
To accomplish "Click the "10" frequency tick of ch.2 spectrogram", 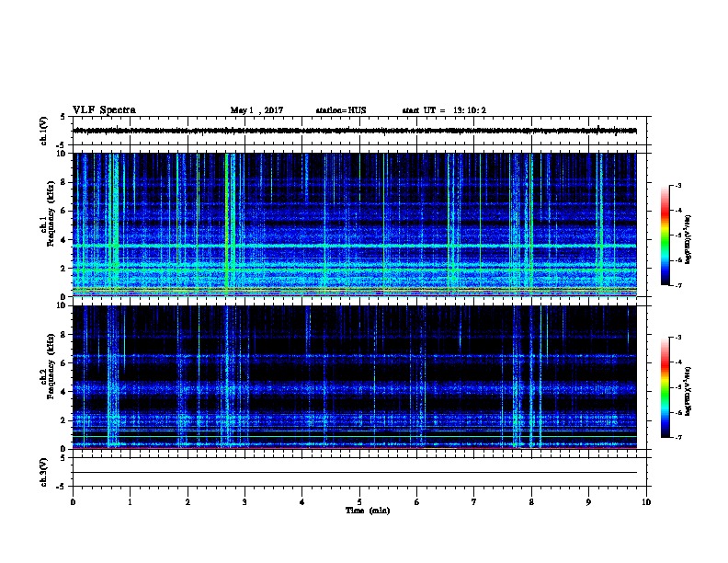I will point(63,305).
